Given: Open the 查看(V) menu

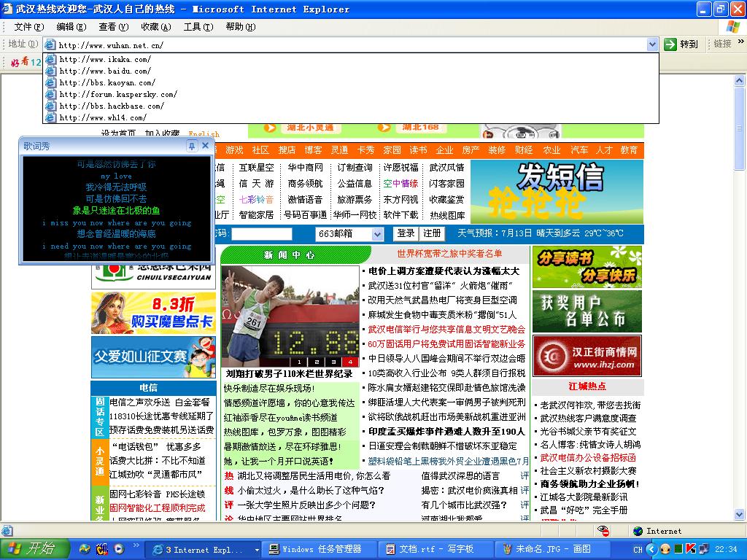Looking at the screenshot, I should click(x=113, y=27).
